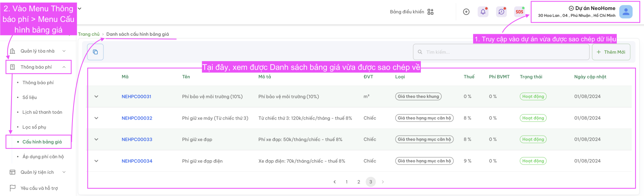
Task: Expand the Quản lý tiện ích menu
Action: pos(64,172)
